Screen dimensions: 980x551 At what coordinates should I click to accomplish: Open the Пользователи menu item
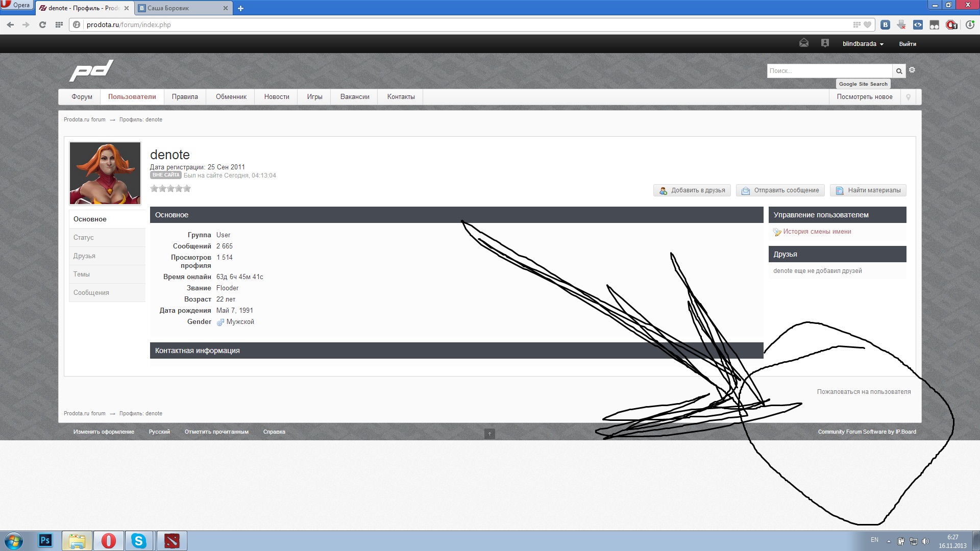pyautogui.click(x=132, y=97)
